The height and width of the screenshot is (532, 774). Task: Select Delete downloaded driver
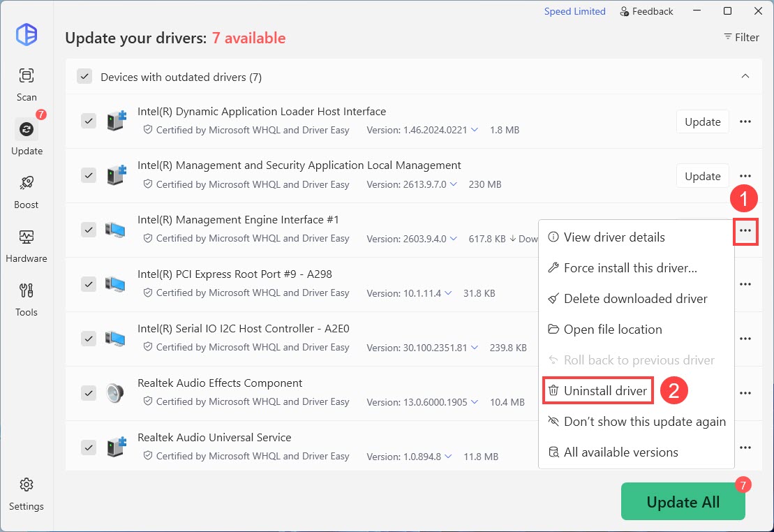[x=636, y=298]
